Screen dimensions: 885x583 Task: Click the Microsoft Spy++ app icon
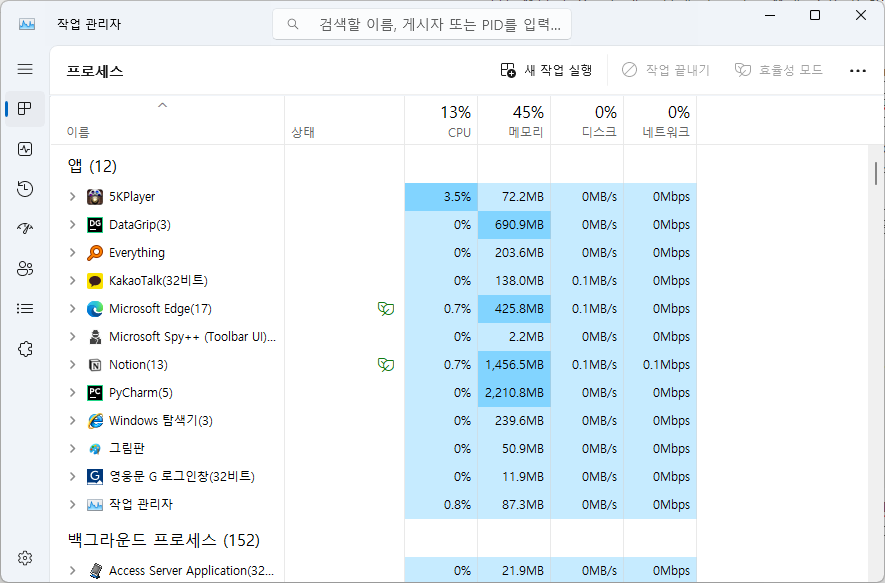coord(95,336)
